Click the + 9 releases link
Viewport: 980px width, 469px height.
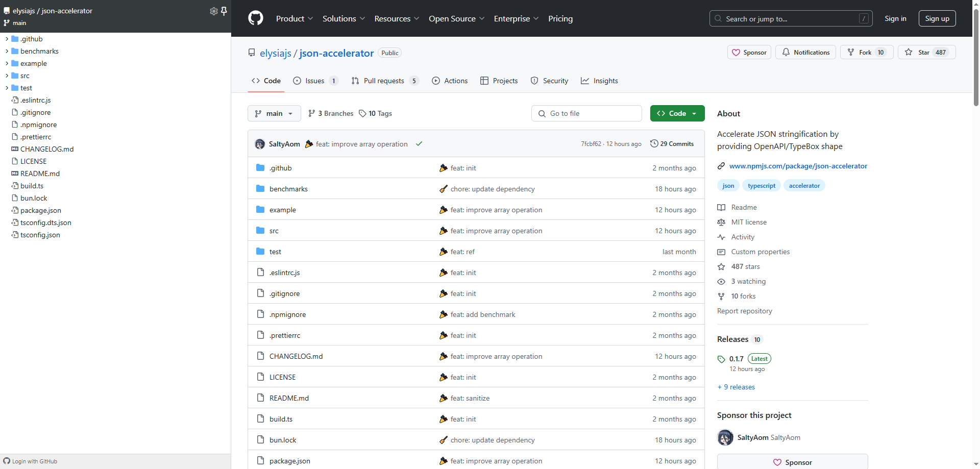point(736,387)
